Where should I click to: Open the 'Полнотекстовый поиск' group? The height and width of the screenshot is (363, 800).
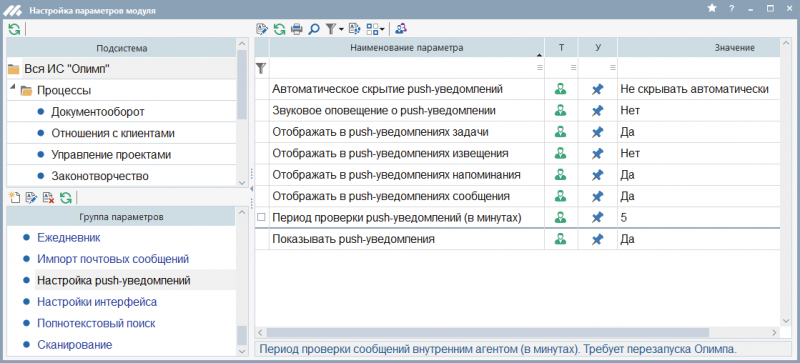pyautogui.click(x=96, y=323)
